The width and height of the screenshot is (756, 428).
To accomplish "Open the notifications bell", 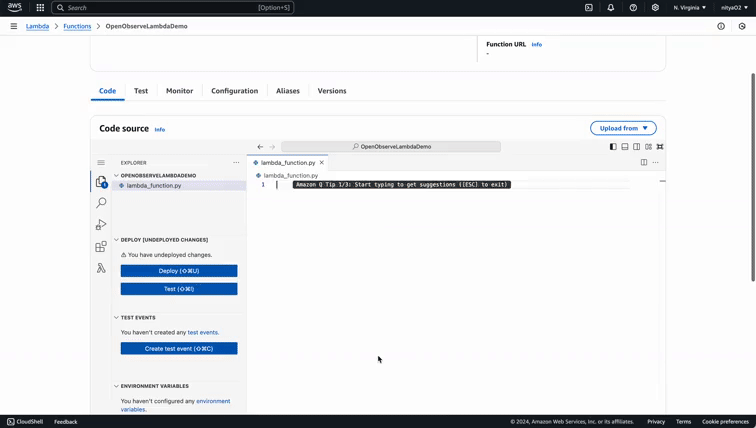I will [x=611, y=8].
